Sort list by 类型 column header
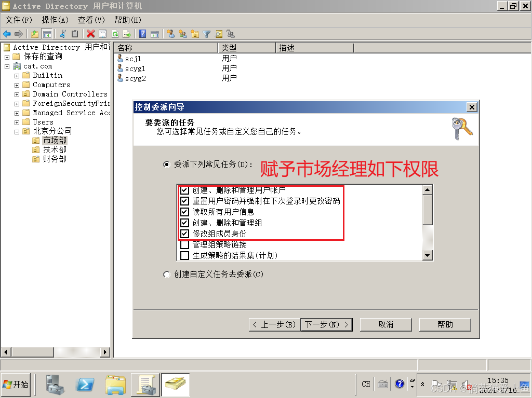The height and width of the screenshot is (398, 532). [x=247, y=48]
